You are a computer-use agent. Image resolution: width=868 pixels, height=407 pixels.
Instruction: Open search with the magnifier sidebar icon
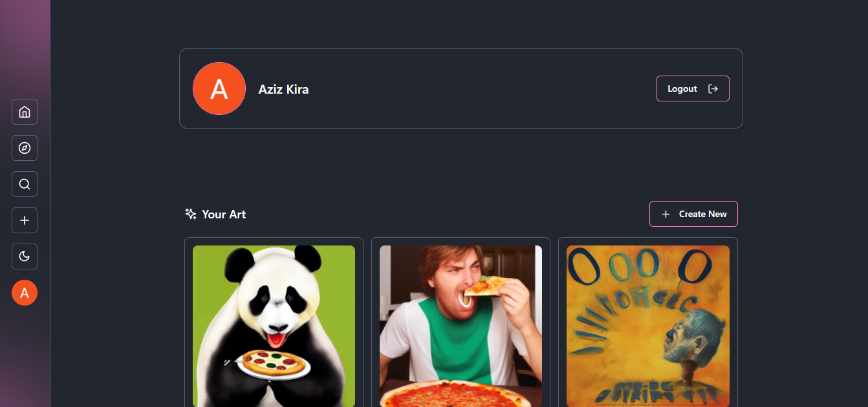click(x=25, y=184)
